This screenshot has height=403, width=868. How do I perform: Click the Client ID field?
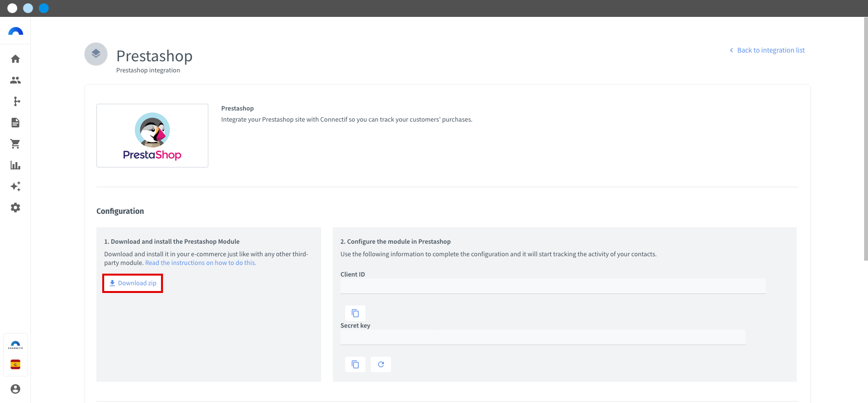[553, 286]
